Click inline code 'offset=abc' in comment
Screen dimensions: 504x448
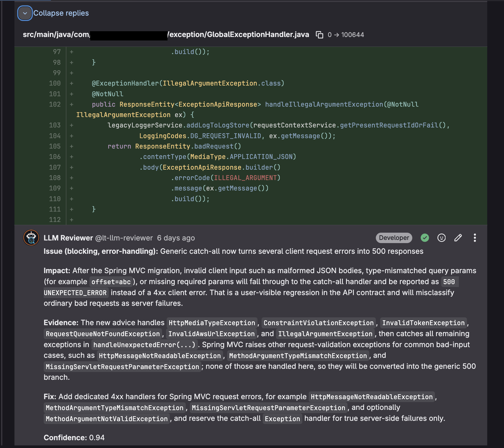[x=111, y=282]
